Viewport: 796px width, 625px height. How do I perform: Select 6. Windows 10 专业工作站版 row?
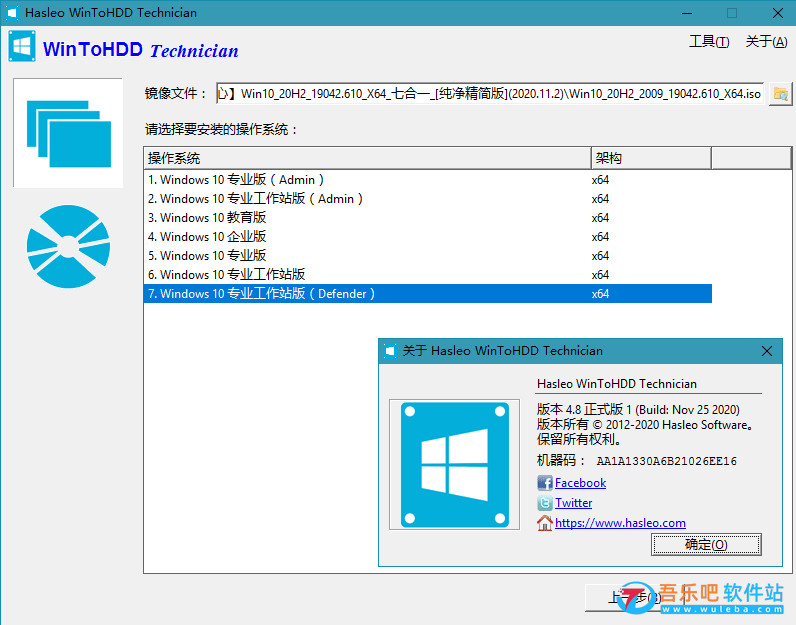pyautogui.click(x=427, y=275)
